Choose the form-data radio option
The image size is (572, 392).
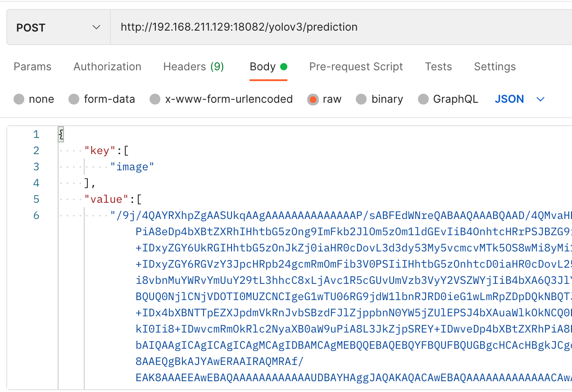[x=74, y=99]
